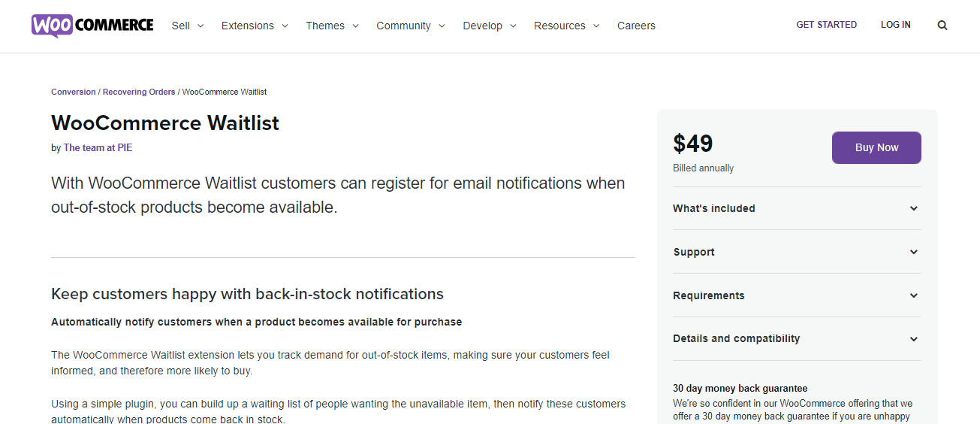Click the 'Automatically notify customers' bold line
Screen dimensions: 980x424
(256, 322)
